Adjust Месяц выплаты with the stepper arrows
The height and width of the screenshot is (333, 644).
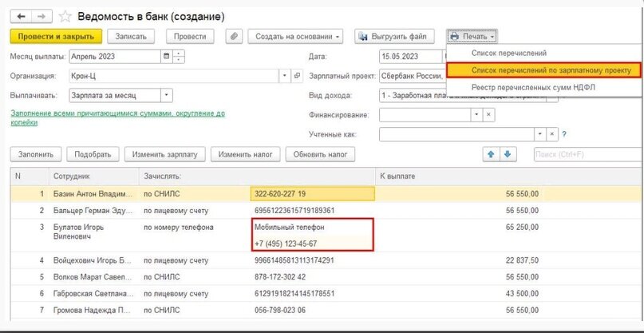tap(179, 57)
